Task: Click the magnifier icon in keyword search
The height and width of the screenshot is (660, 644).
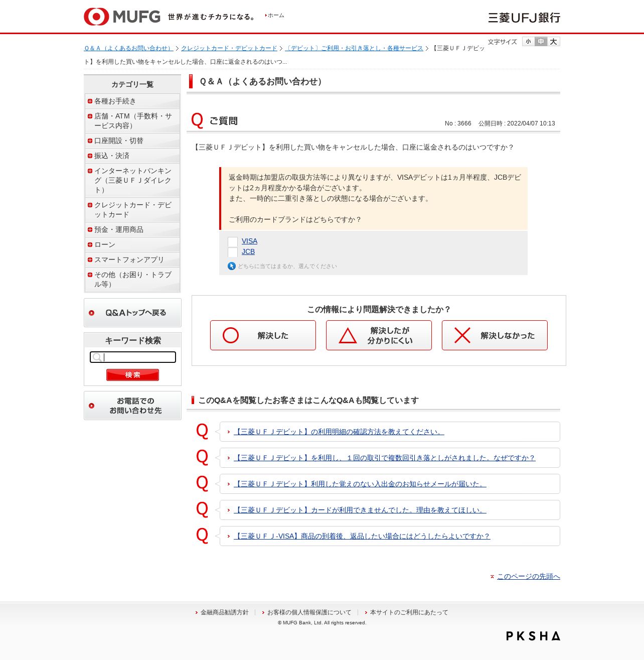Action: tap(97, 357)
